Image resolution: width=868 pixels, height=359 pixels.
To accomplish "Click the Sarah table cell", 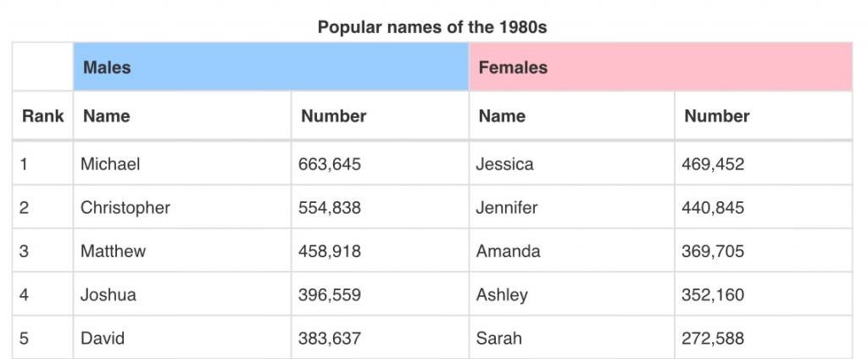I will coord(572,338).
